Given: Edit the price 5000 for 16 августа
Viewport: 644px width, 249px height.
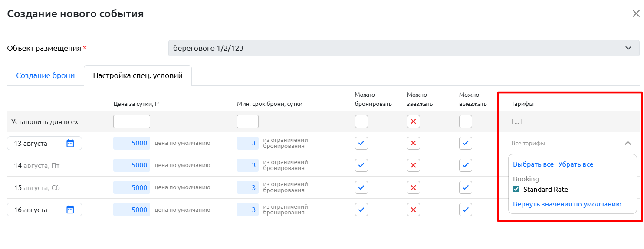Looking at the screenshot, I should point(131,210).
